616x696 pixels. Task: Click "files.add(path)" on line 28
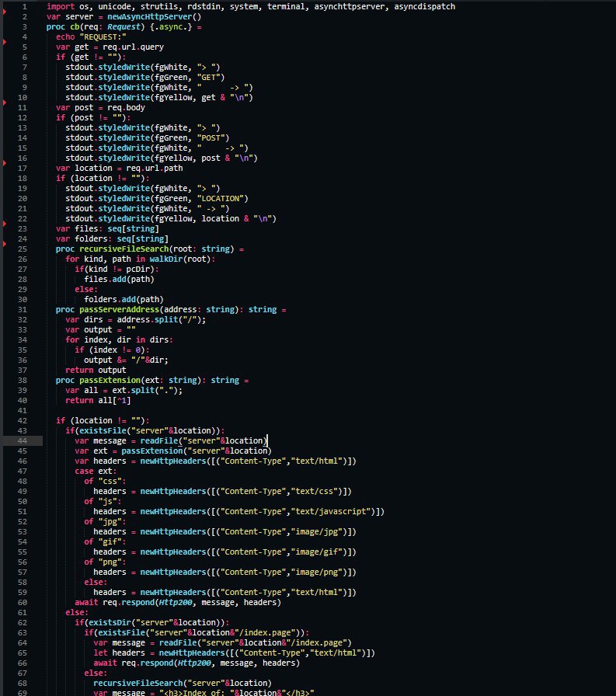pos(119,279)
